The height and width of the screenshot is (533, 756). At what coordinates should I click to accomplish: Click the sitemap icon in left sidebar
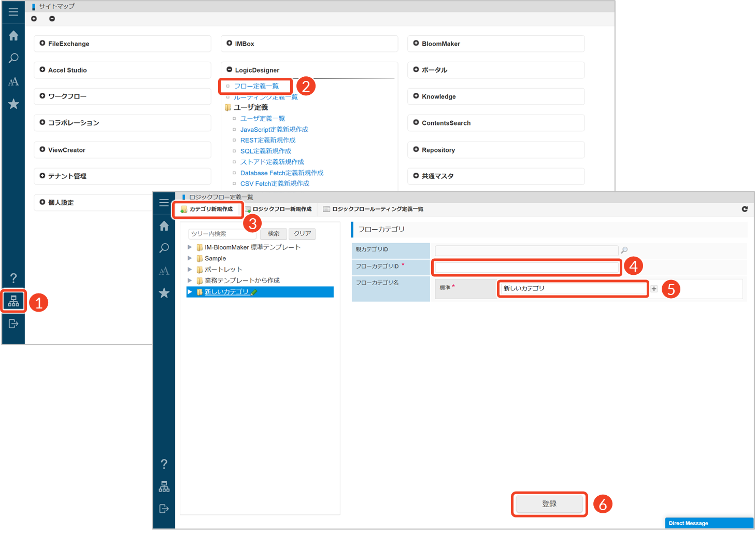(13, 301)
